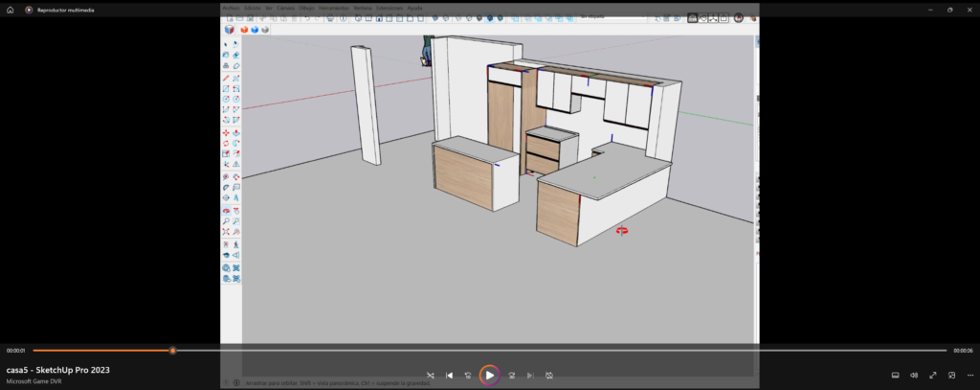Toggle repeat playback mode
Viewport: 980px width, 390px height.
[549, 375]
